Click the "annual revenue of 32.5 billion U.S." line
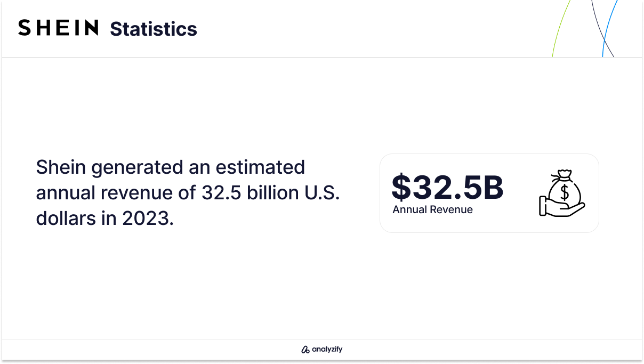The height and width of the screenshot is (364, 644). pyautogui.click(x=188, y=193)
